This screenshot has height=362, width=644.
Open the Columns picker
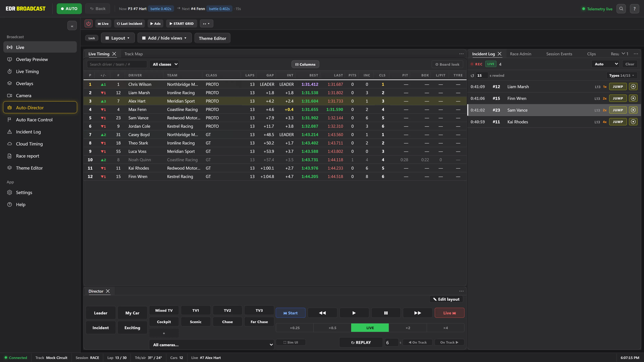click(x=305, y=65)
